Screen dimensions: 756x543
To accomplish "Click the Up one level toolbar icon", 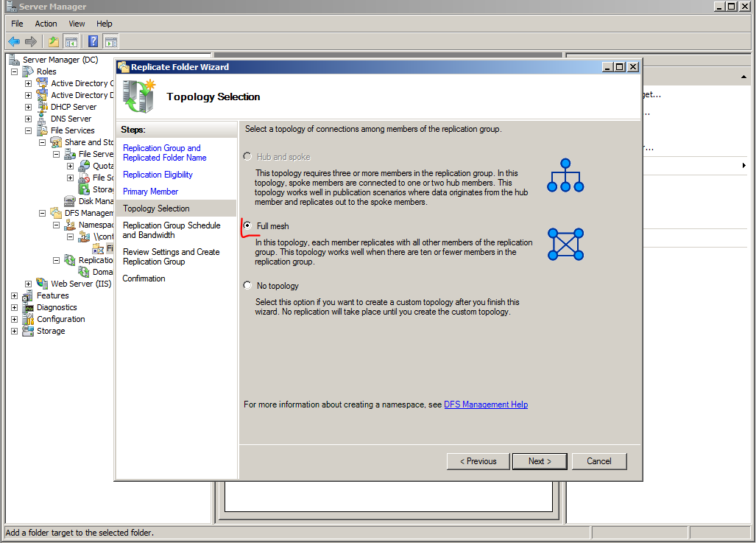I will point(54,41).
